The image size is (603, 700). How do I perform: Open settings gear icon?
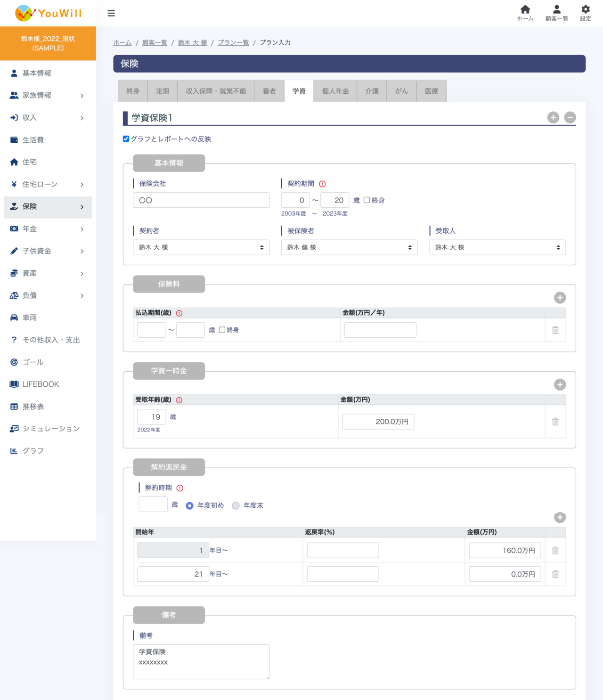(585, 13)
